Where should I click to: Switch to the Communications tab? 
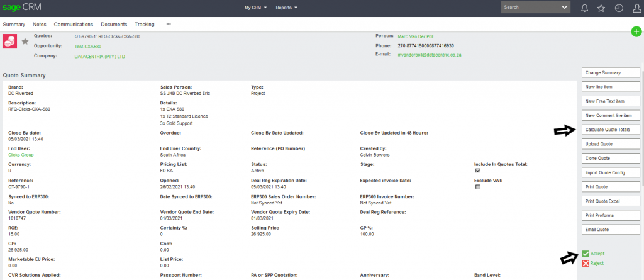[74, 24]
